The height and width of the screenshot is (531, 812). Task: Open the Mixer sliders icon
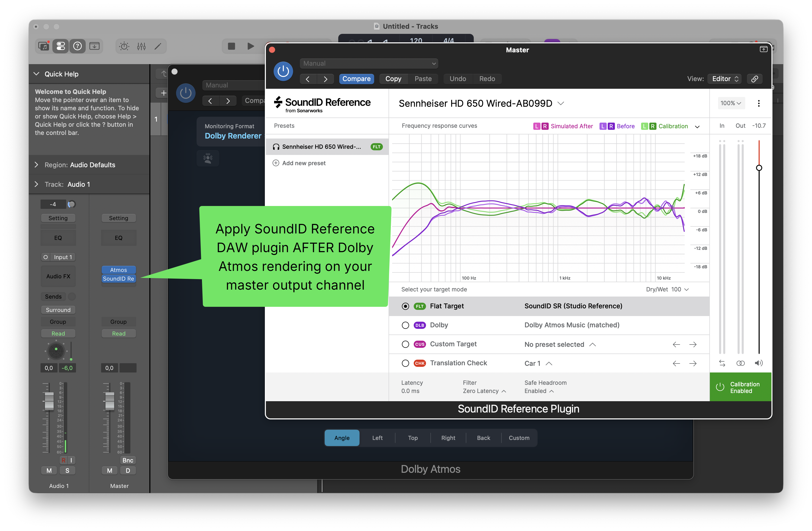(x=141, y=46)
